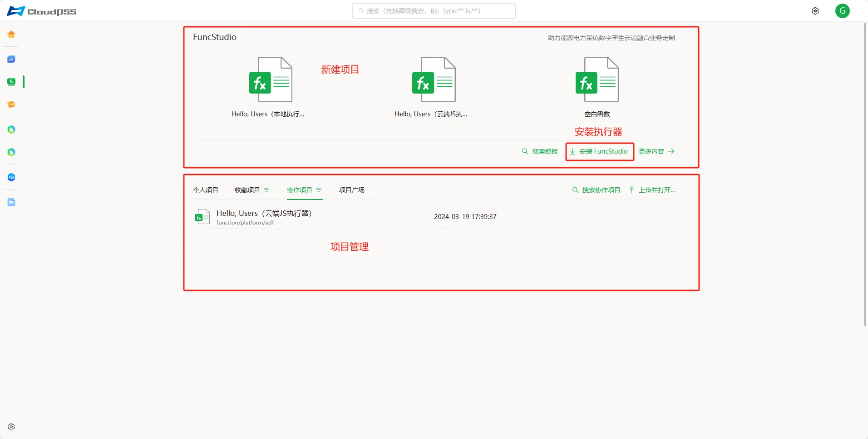Click the gear icon in the top bar
This screenshot has width=868, height=439.
tap(815, 11)
